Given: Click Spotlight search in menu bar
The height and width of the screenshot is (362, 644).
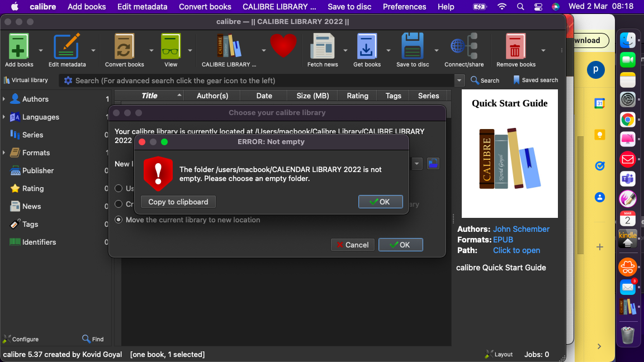Looking at the screenshot, I should coord(520,7).
